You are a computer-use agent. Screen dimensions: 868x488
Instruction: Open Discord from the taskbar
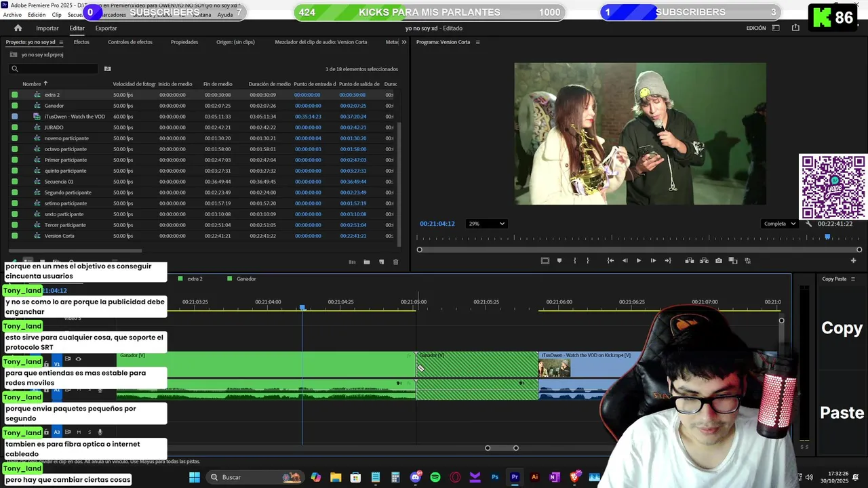tap(415, 477)
